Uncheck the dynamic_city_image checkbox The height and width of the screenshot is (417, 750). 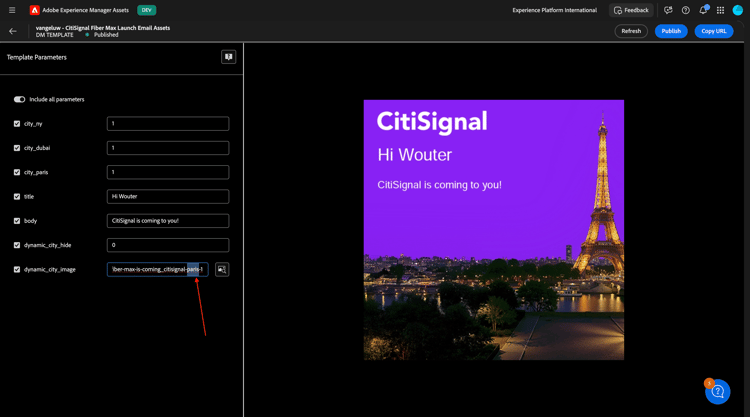pos(17,269)
